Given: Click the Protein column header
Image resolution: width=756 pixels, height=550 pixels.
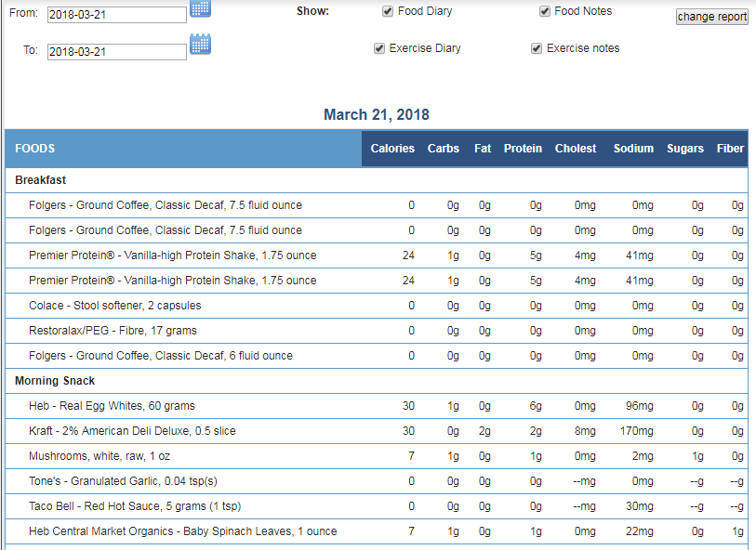Looking at the screenshot, I should (523, 149).
